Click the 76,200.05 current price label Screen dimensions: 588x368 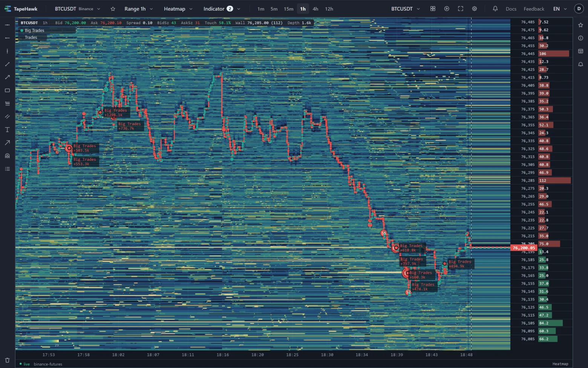[x=524, y=248]
